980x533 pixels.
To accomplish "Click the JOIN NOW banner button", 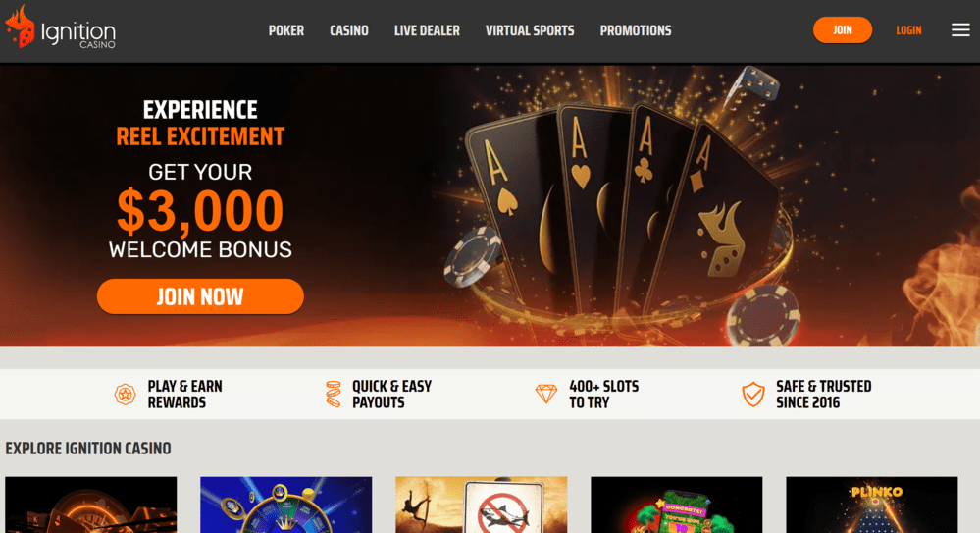I will 201,296.
